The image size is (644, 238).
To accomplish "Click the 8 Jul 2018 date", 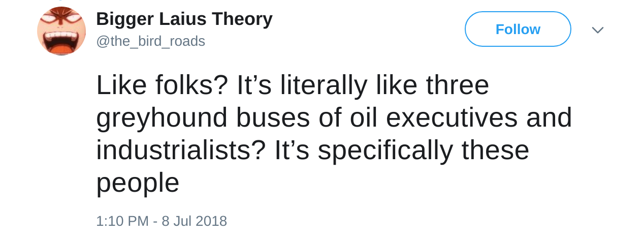I will [194, 221].
